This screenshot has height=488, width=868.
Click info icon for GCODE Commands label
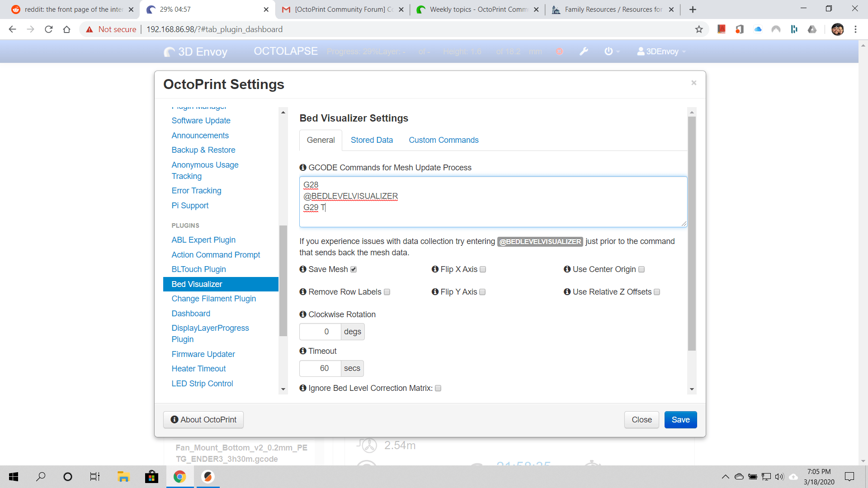click(303, 168)
